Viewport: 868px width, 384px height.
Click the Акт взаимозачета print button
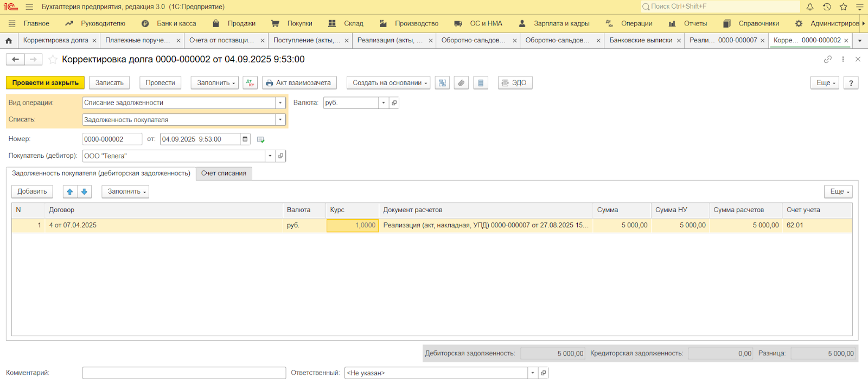coord(299,83)
